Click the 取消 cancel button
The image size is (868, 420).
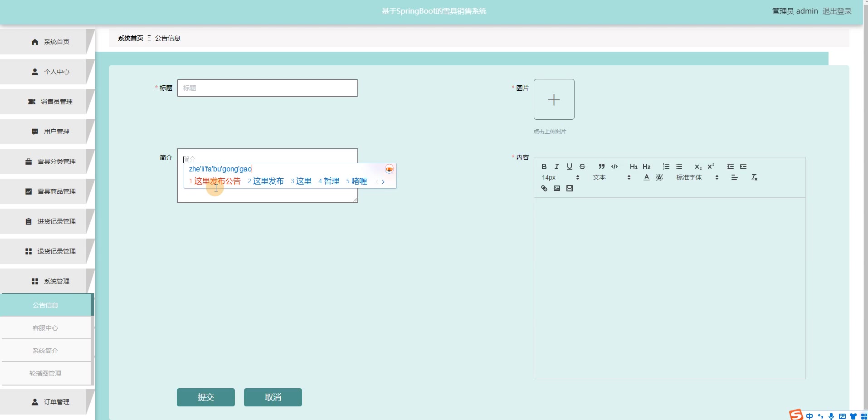pos(273,397)
